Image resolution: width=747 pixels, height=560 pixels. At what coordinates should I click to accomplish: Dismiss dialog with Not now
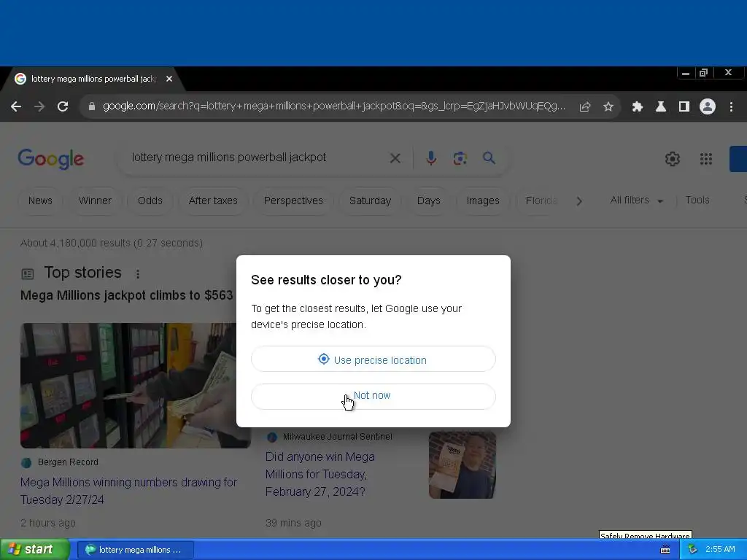[373, 396]
